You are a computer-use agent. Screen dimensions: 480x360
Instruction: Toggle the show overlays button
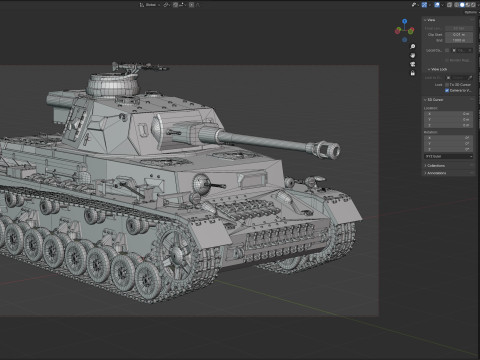(x=437, y=5)
